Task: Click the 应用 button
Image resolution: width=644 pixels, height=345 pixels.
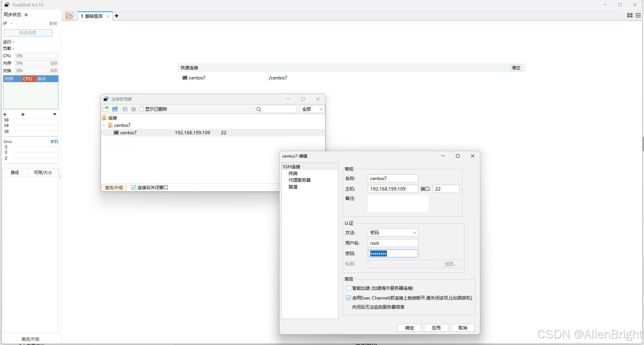Action: pos(436,328)
